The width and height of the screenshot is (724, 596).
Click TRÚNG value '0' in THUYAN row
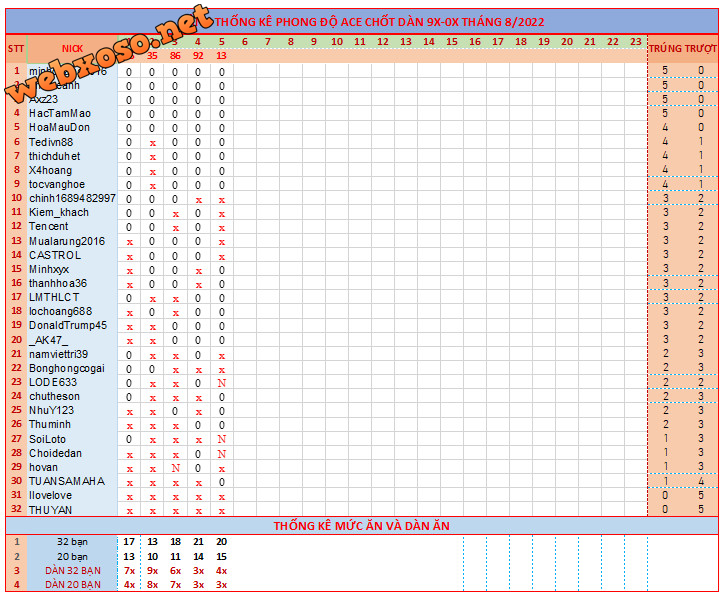[665, 509]
